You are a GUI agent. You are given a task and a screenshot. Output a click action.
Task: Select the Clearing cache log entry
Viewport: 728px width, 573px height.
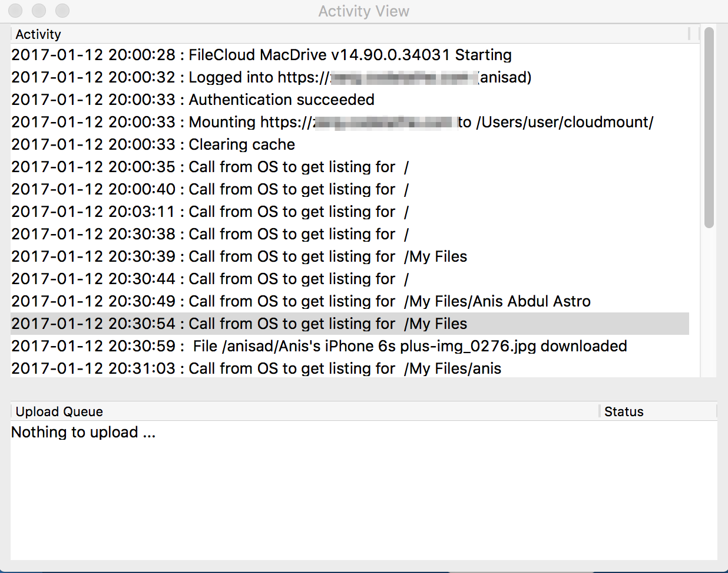point(153,144)
